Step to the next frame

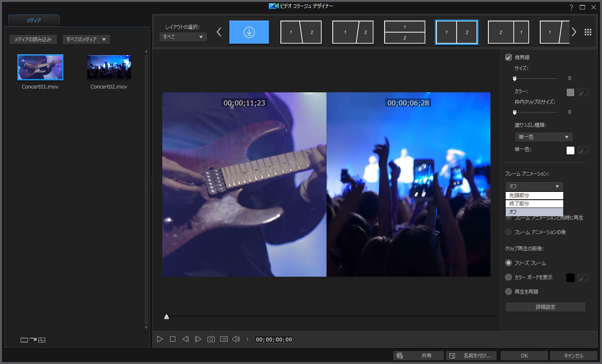tap(198, 339)
